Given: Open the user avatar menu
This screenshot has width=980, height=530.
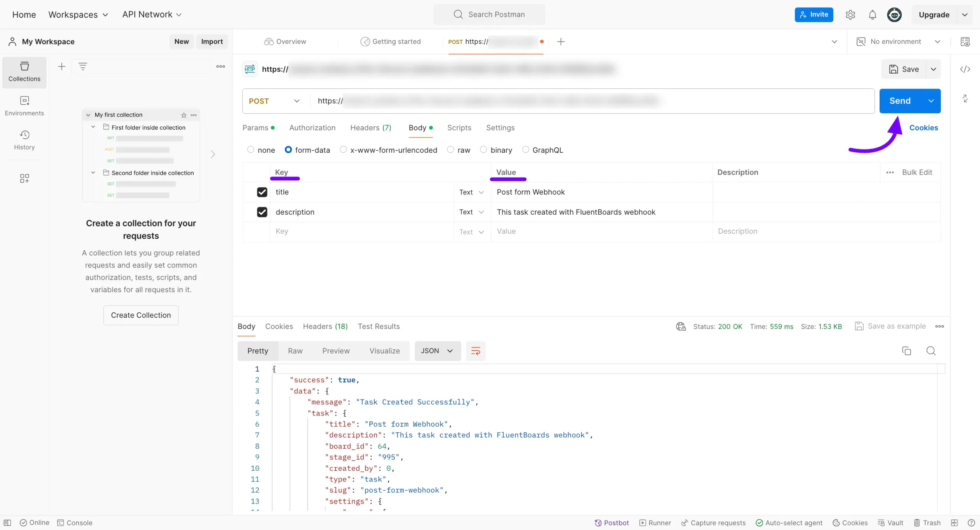Looking at the screenshot, I should (x=894, y=15).
